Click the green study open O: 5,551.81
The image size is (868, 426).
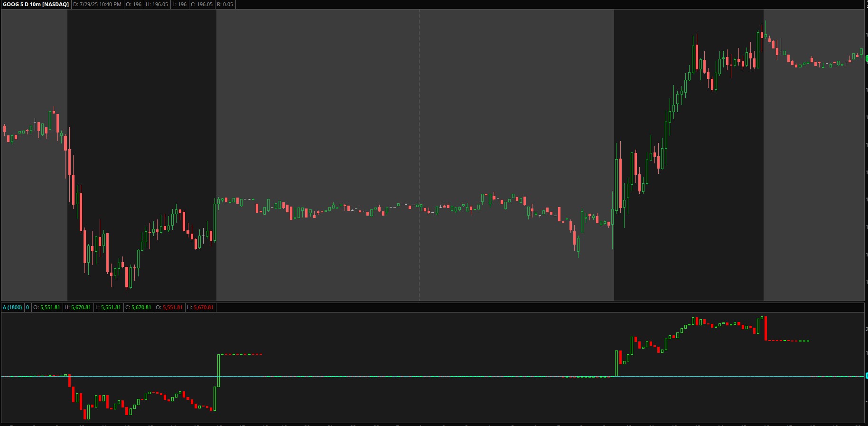pyautogui.click(x=47, y=307)
